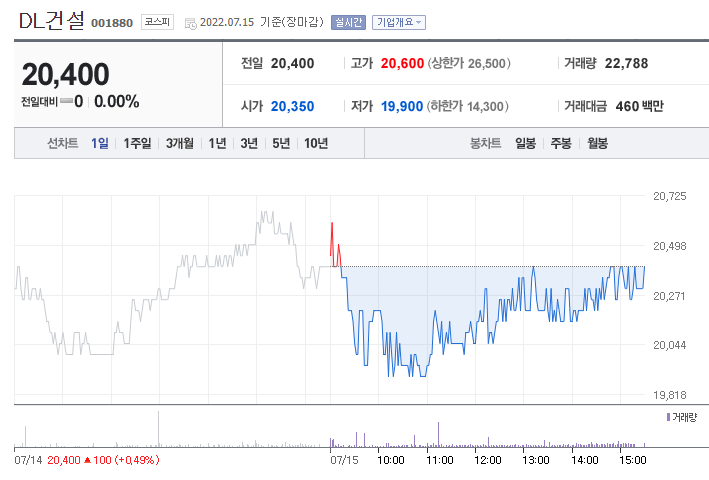Click the 460 백만 trading amount
The image size is (709, 480).
click(639, 106)
